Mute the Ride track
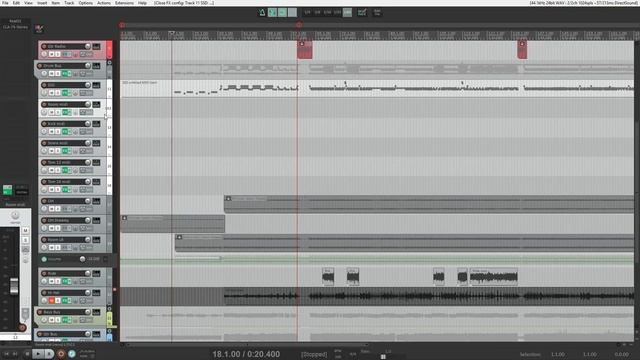640x360 pixels. click(x=51, y=281)
